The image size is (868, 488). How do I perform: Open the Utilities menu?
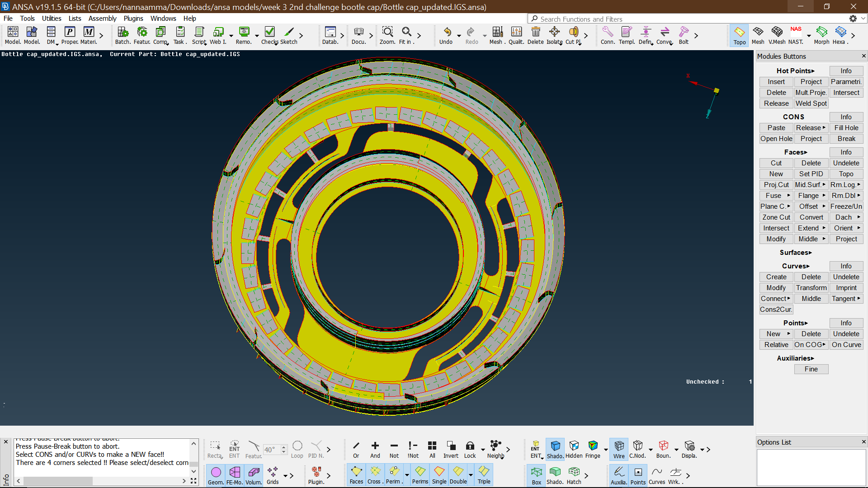(x=52, y=19)
